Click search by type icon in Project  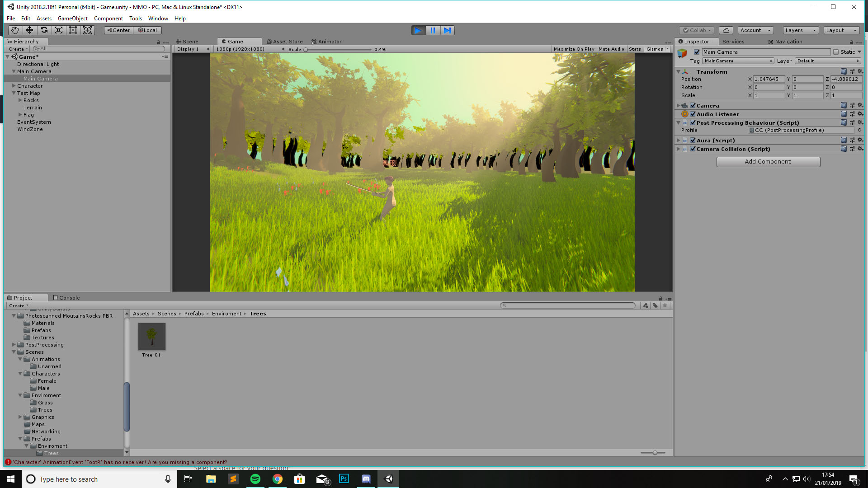pyautogui.click(x=645, y=305)
